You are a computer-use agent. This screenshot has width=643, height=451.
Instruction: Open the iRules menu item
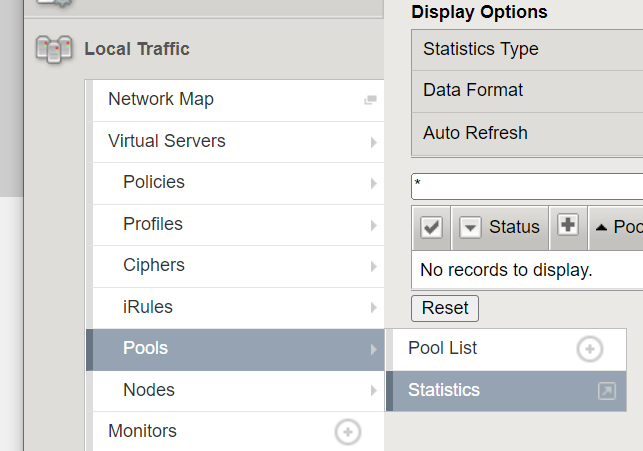pyautogui.click(x=147, y=307)
